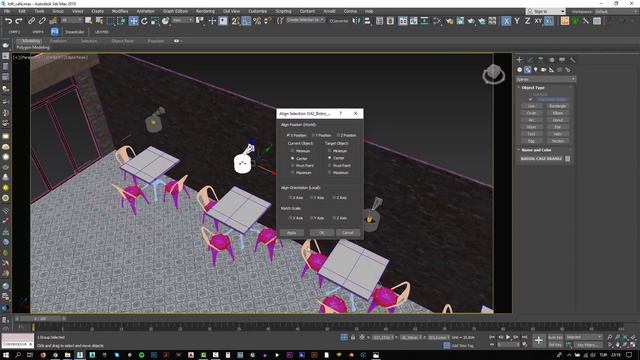Open the Workspaces Default dropdown
Screen dimensions: 640x360
(x=616, y=11)
